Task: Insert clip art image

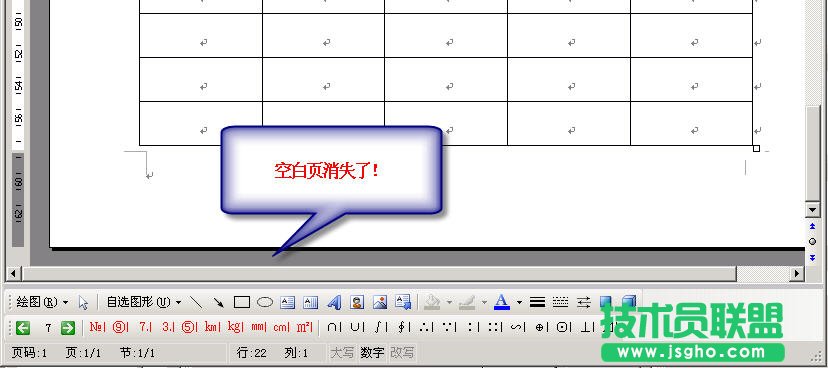Action: tap(357, 303)
